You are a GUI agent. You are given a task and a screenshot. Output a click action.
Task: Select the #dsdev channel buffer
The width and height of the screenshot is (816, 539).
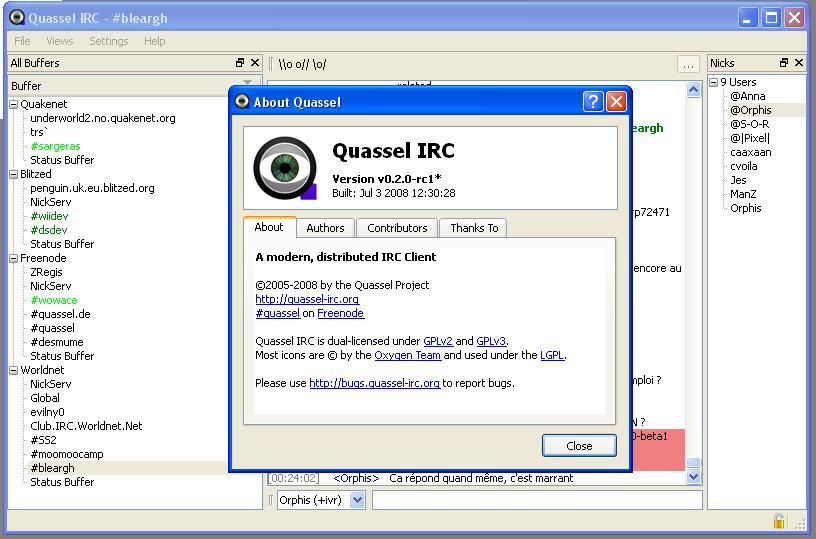pos(48,230)
